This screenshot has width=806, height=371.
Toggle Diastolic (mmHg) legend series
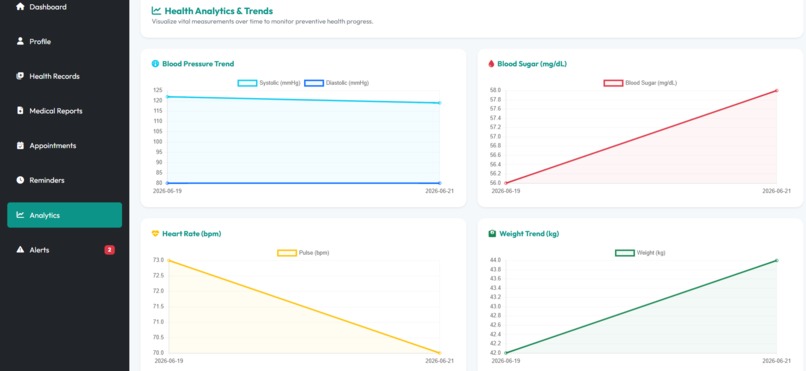[x=337, y=83]
